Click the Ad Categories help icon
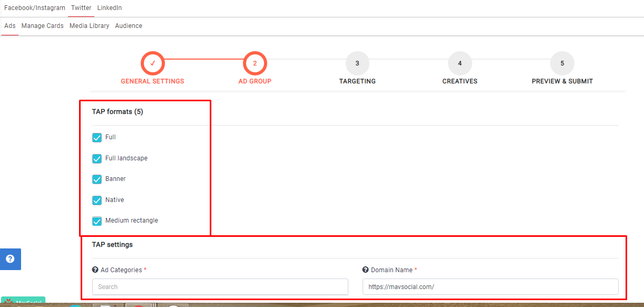This screenshot has width=644, height=307. [95, 270]
